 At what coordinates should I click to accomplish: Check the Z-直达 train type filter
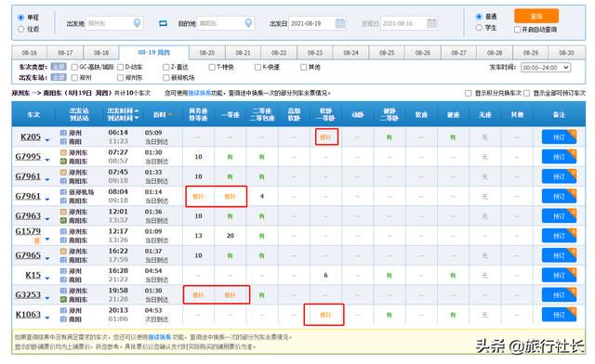(x=165, y=67)
